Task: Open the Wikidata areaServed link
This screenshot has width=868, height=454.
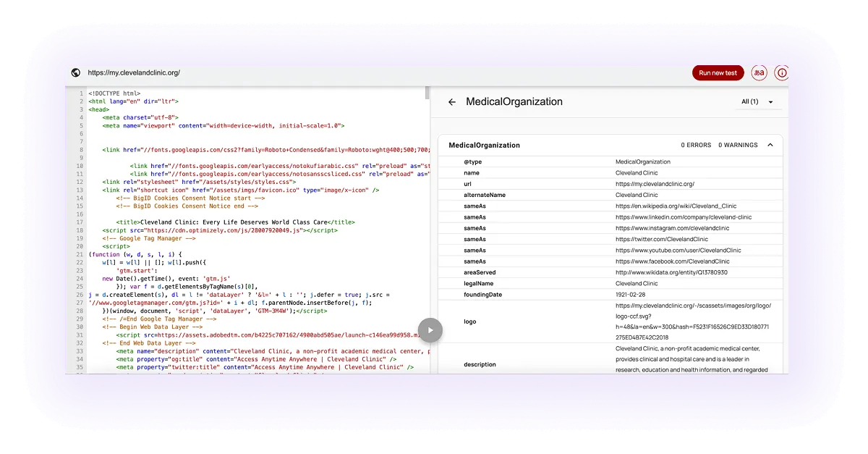Action: click(673, 272)
